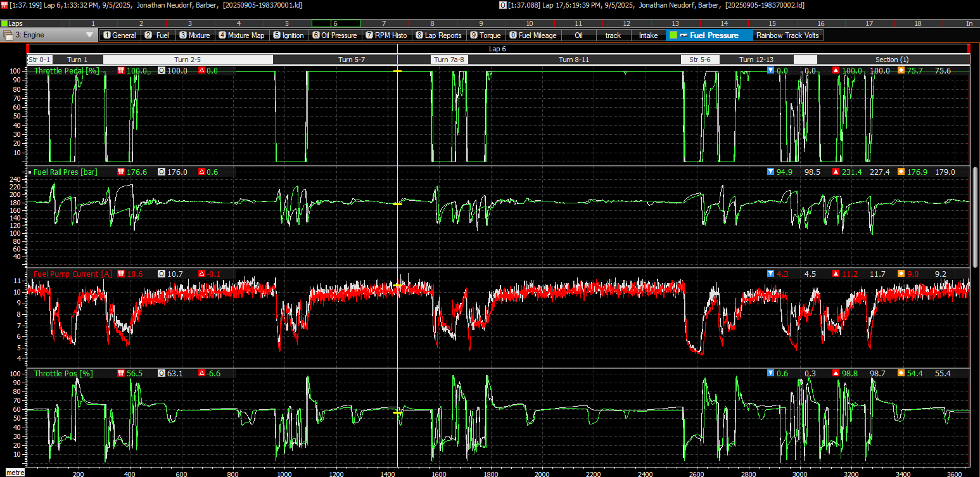This screenshot has width=980, height=477.
Task: Click the red maximum icon on Fuel Rail Pres row
Action: 836,172
